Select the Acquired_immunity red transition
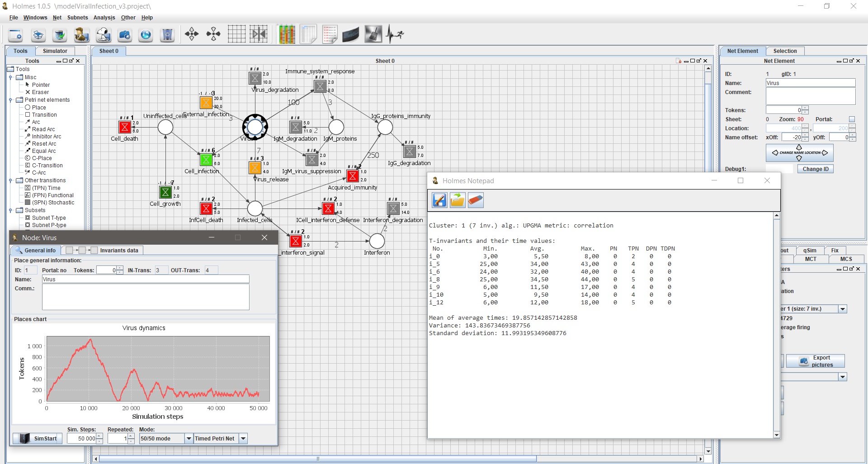868x464 pixels. (353, 176)
